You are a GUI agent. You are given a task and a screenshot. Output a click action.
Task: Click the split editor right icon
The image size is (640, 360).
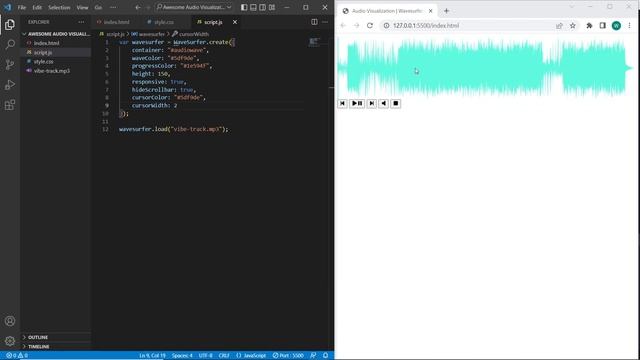tap(314, 22)
